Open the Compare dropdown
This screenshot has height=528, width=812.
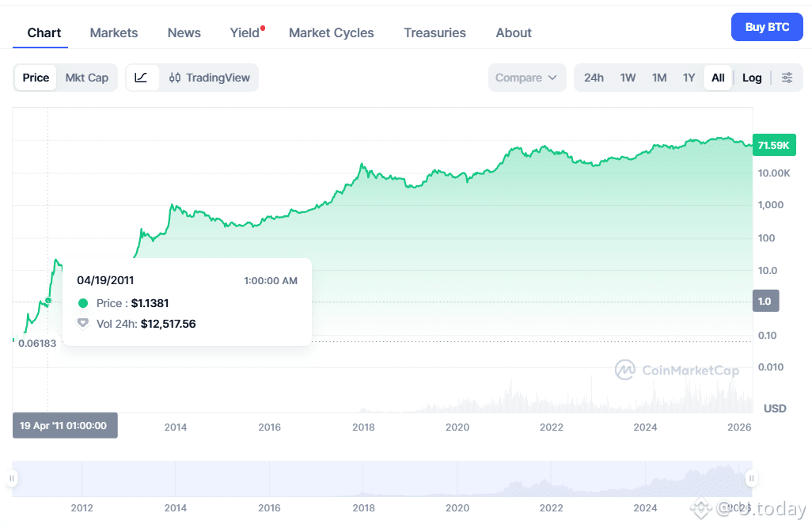(x=526, y=78)
